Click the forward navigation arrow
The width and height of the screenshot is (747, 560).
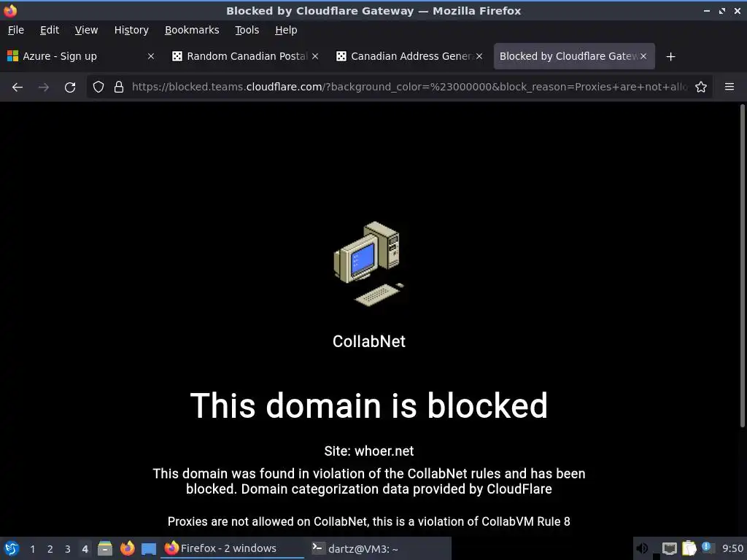coord(43,87)
